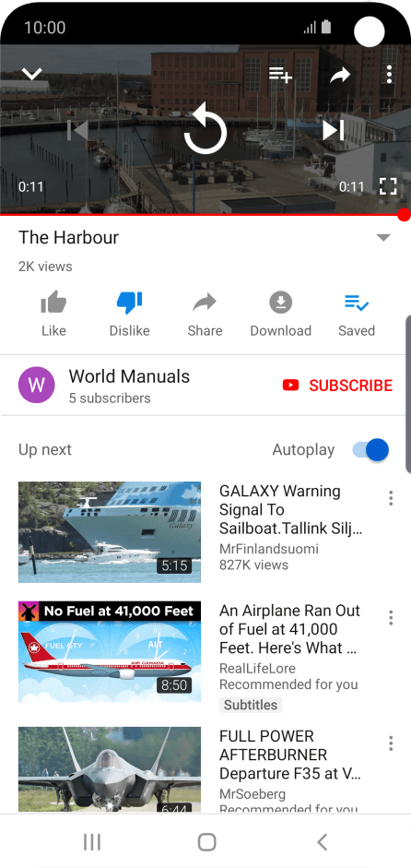Tap the share arrow over the video

340,75
